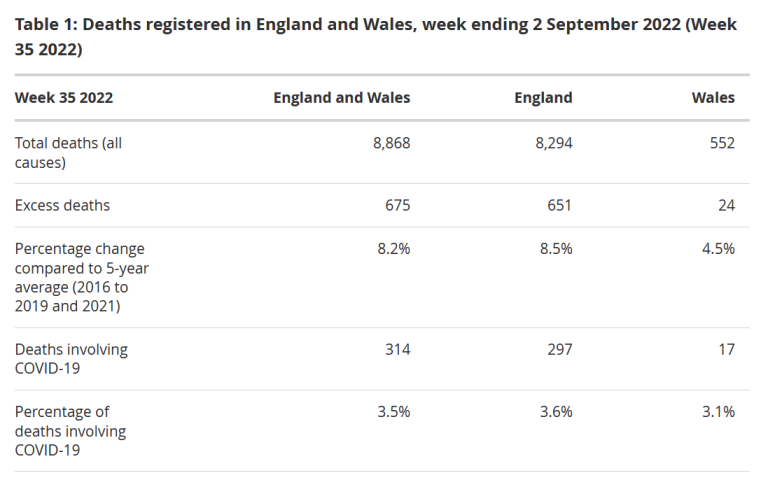Click the Table 1 title heading
The width and height of the screenshot is (768, 480).
point(376,37)
